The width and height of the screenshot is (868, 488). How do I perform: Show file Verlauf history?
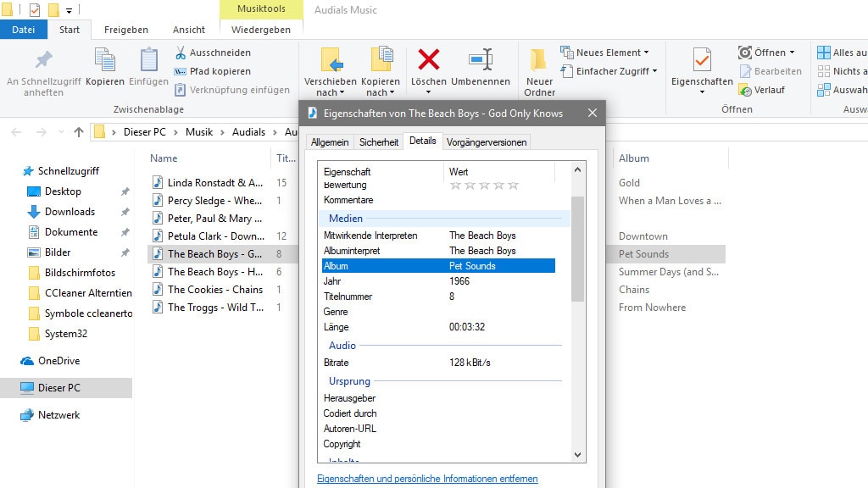(762, 90)
